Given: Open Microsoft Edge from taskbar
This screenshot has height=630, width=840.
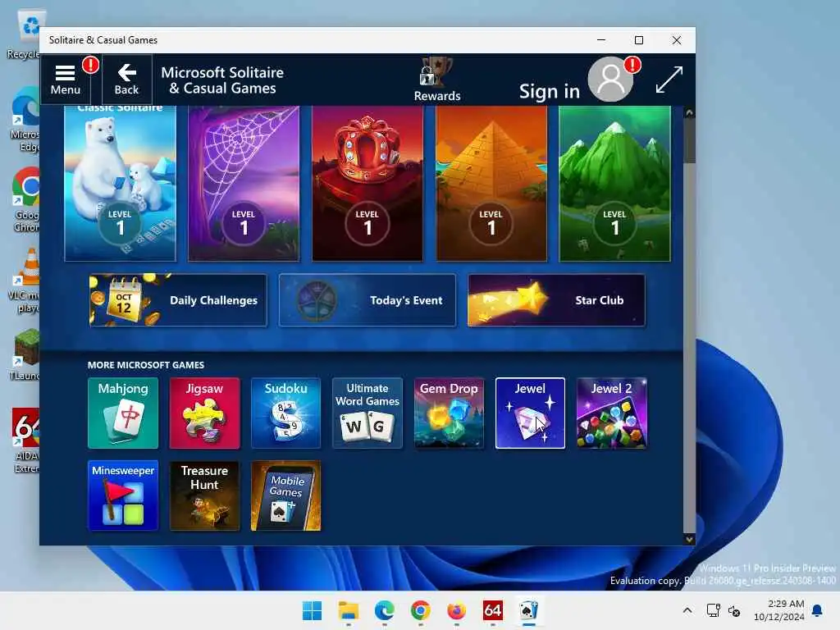Looking at the screenshot, I should (x=384, y=610).
